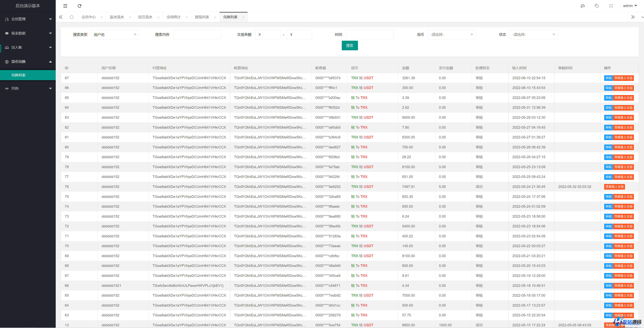The width and height of the screenshot is (644, 328).
Task: Close the 会员中心 tab
Action: click(x=102, y=17)
